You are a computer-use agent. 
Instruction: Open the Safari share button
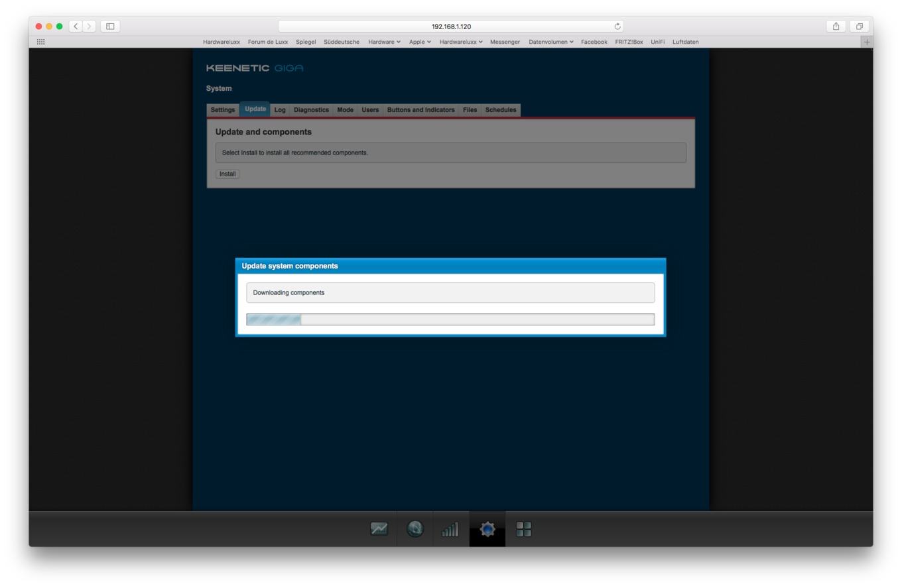(x=836, y=27)
